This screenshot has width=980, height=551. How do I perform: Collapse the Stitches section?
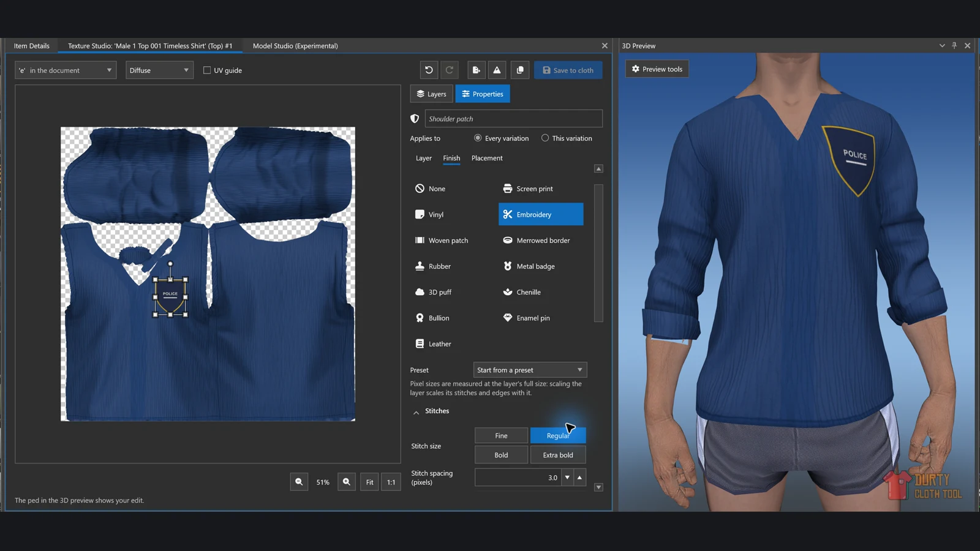point(417,412)
